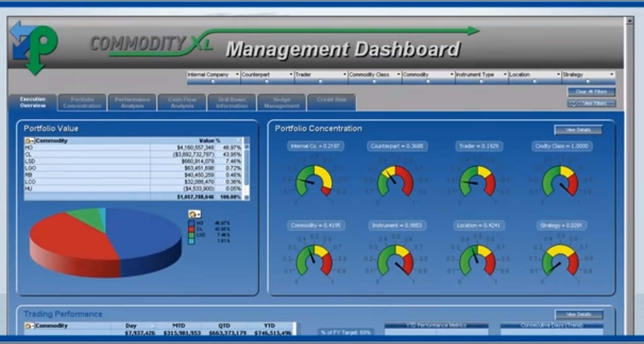Image resolution: width=644 pixels, height=344 pixels.
Task: Click the Portfolio Value table scroll-up arrow
Action: pyautogui.click(x=247, y=146)
